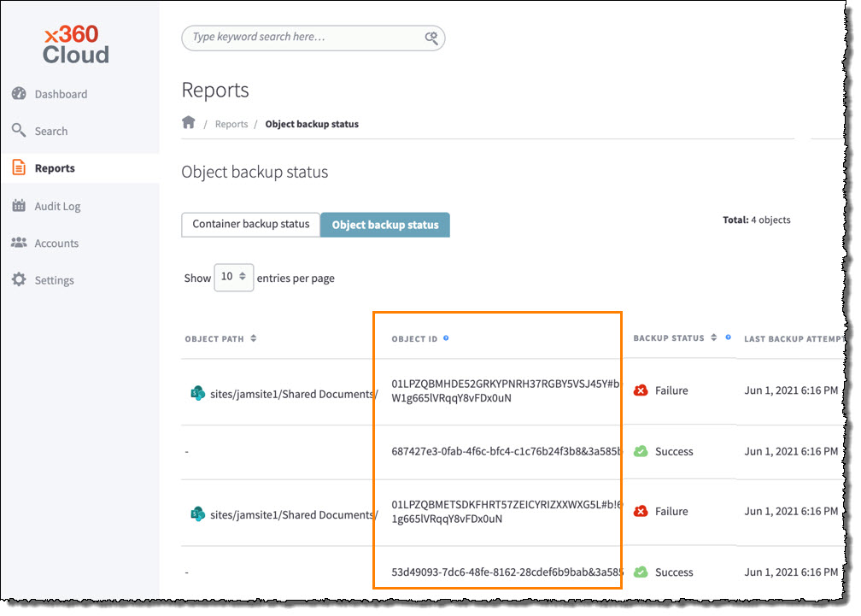Select the Object backup status tab
The image size is (861, 616).
click(384, 225)
